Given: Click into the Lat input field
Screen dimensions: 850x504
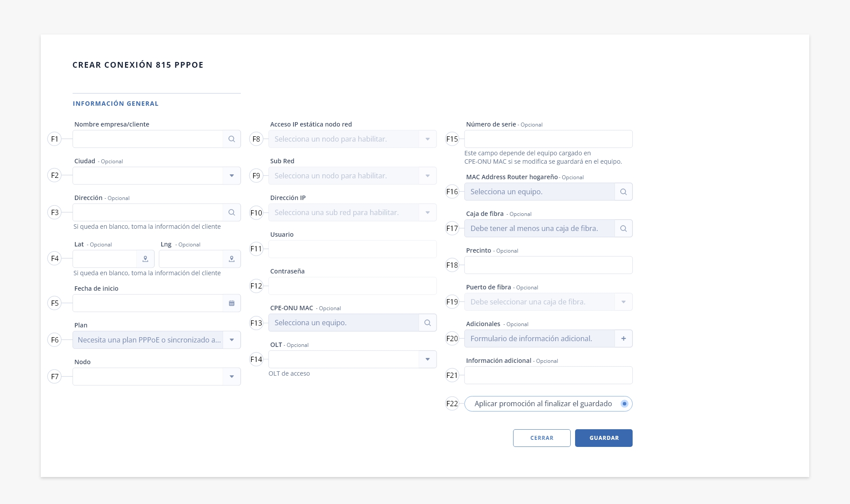Looking at the screenshot, I should [x=105, y=259].
